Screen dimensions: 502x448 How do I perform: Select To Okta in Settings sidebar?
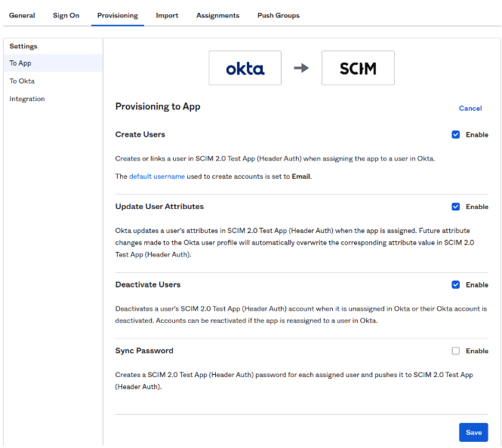click(53, 81)
